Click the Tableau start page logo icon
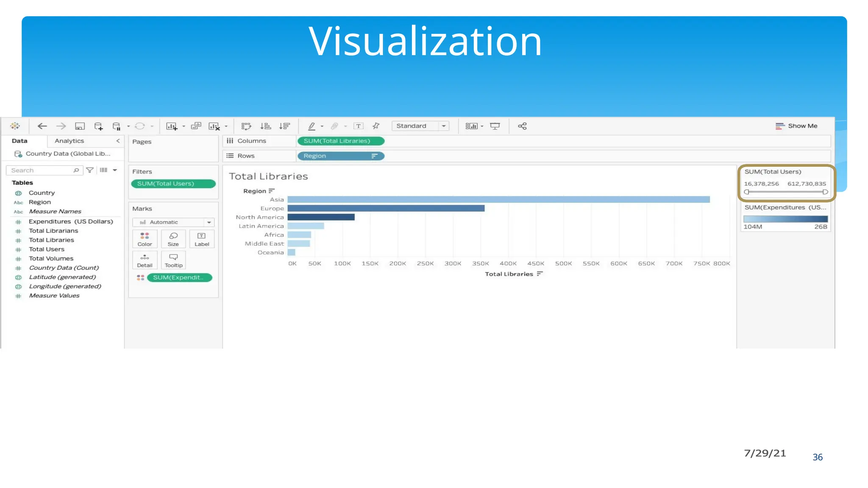 15,126
